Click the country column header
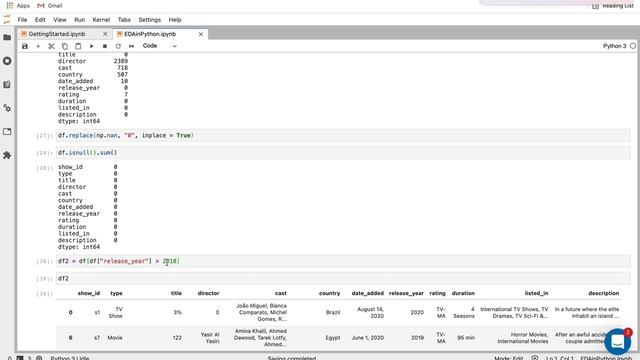The image size is (640, 360). (329, 293)
